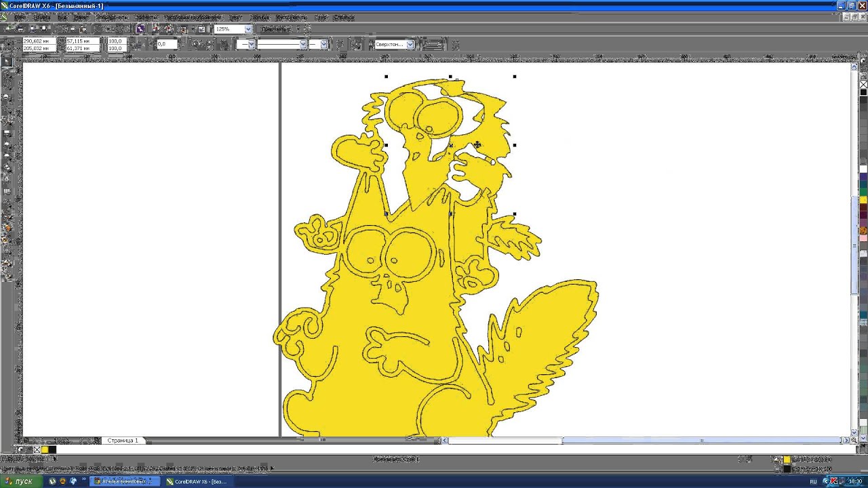This screenshot has height=488, width=868.
Task: Open the Файл menu
Action: (20, 18)
